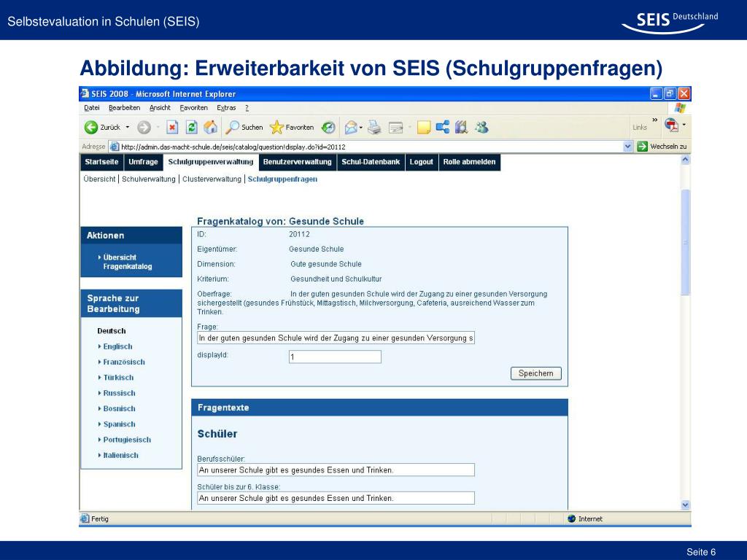Click the page scrollbar down arrow
Screen dimensions: 747x560
click(x=686, y=505)
